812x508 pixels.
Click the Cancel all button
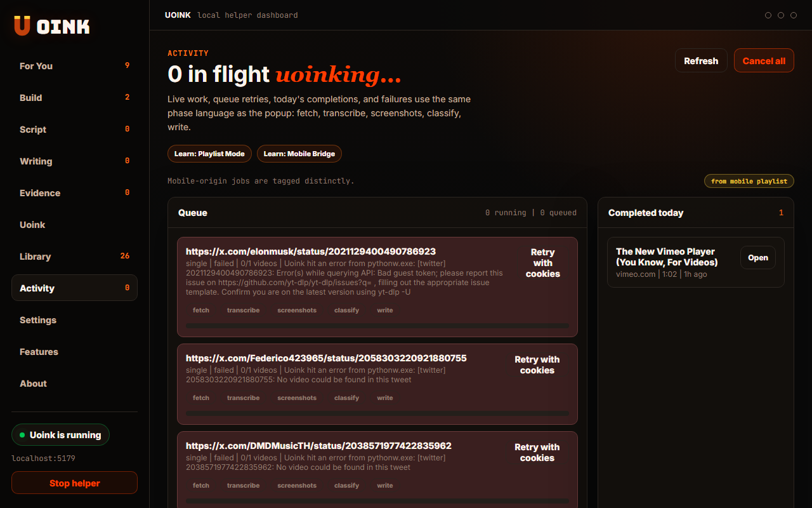[764, 60]
